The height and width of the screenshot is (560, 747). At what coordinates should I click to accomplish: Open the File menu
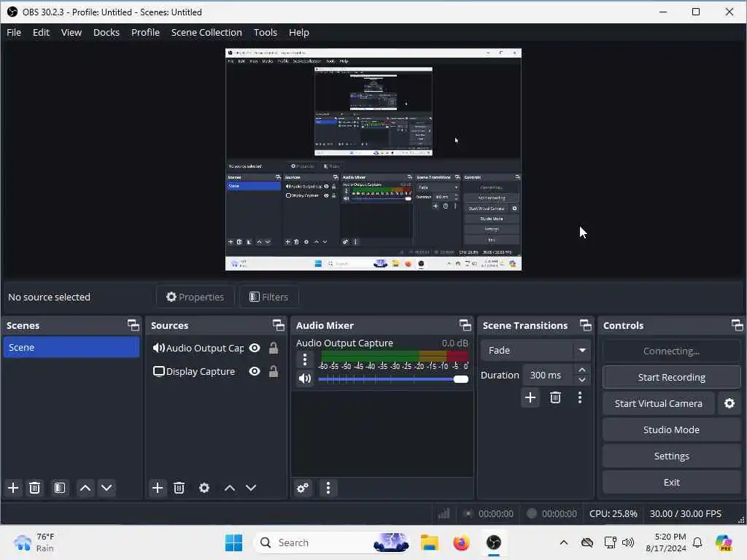14,32
